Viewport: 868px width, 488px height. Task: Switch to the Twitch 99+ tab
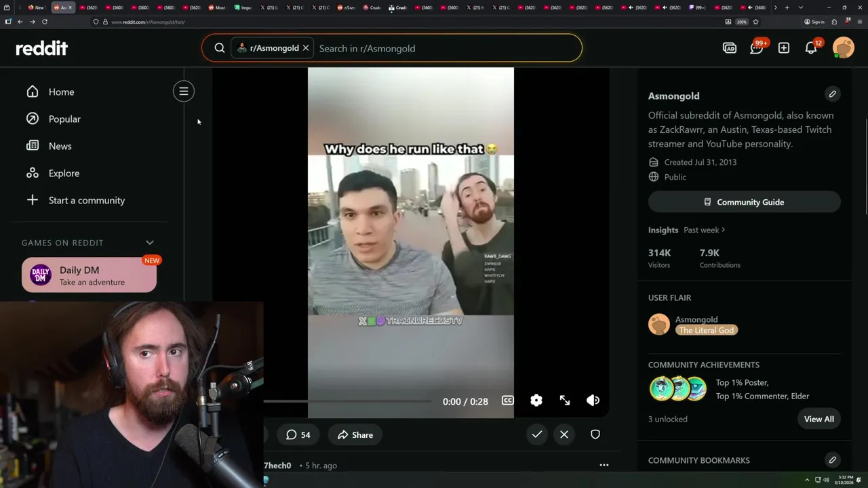tap(696, 7)
